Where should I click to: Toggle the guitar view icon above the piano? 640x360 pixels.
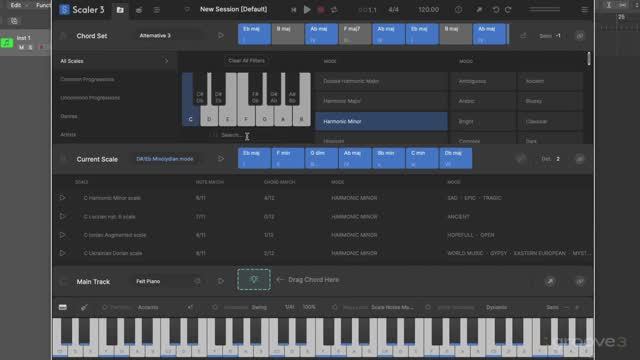84,307
